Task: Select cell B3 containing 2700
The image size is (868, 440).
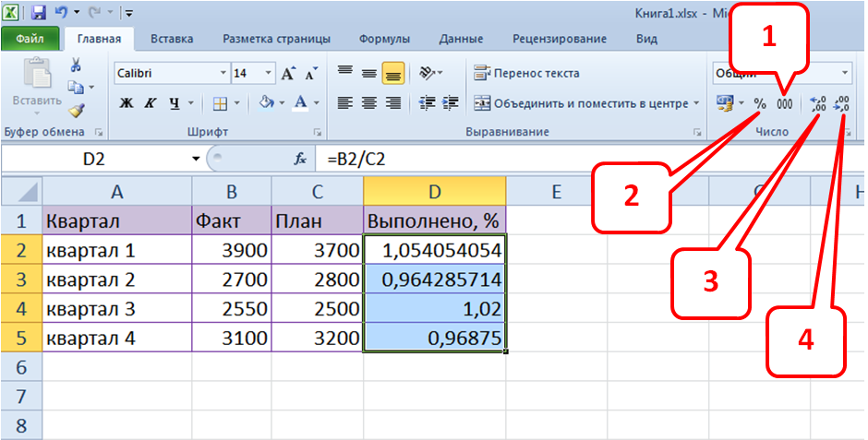Action: coord(231,279)
